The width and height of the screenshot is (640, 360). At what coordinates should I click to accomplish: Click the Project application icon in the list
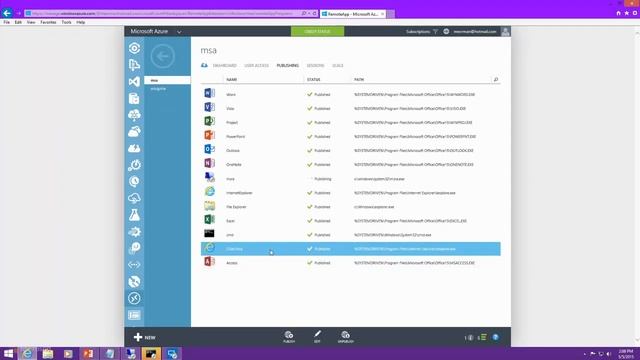click(209, 121)
